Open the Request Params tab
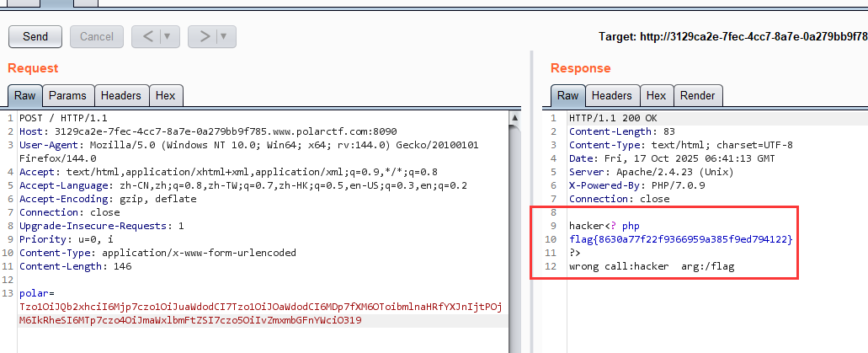The height and width of the screenshot is (353, 868). 67,95
